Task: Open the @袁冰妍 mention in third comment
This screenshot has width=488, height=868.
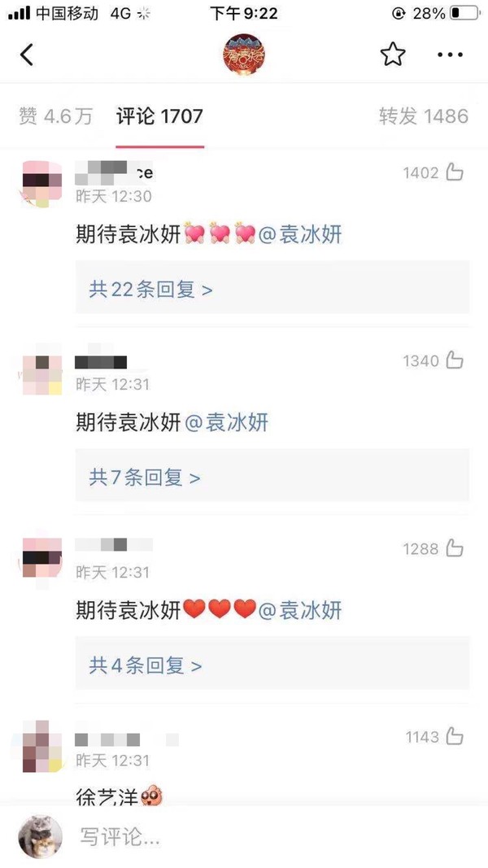Action: tap(300, 611)
